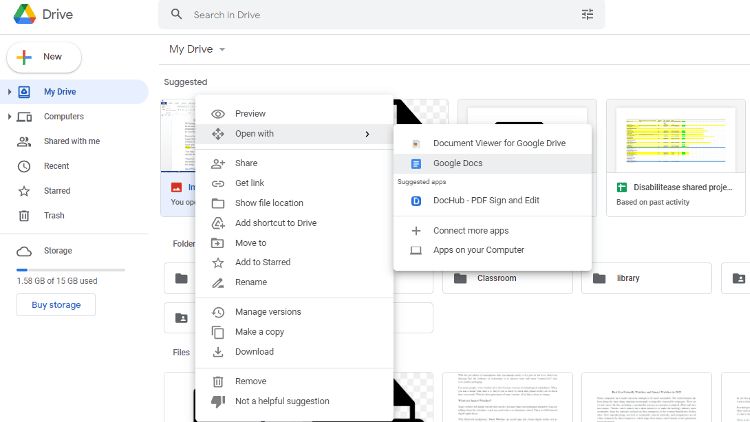Click the thumbs-down suggestion icon

coord(218,401)
